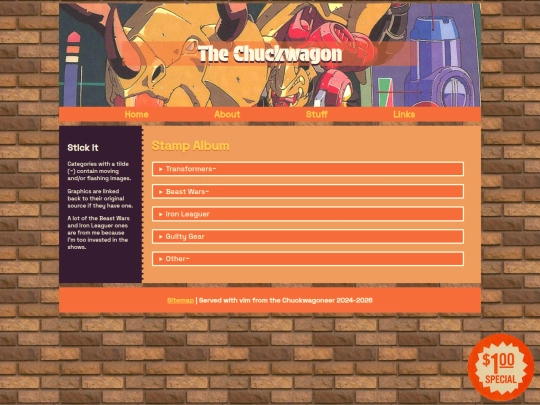
Task: Go to the About page
Action: pos(227,114)
